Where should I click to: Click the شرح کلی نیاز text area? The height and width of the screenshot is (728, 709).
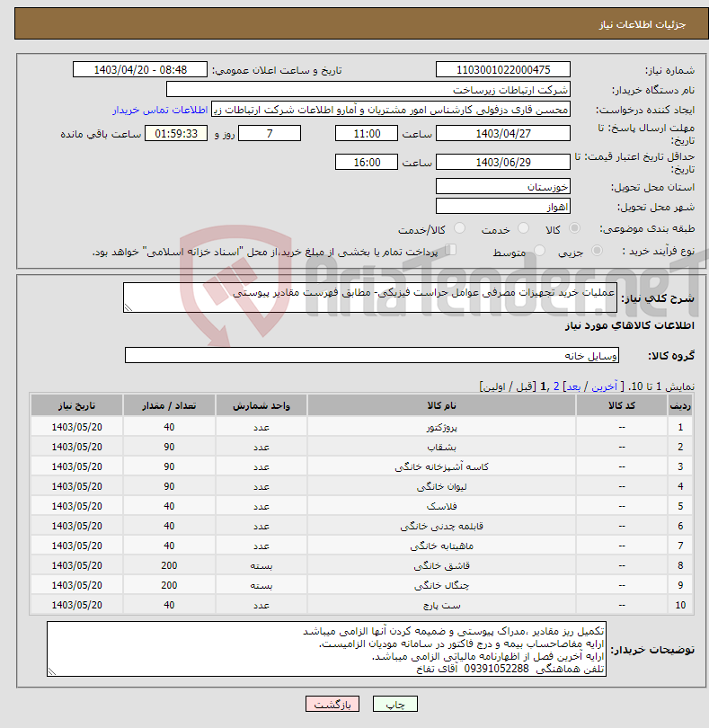coord(370,297)
